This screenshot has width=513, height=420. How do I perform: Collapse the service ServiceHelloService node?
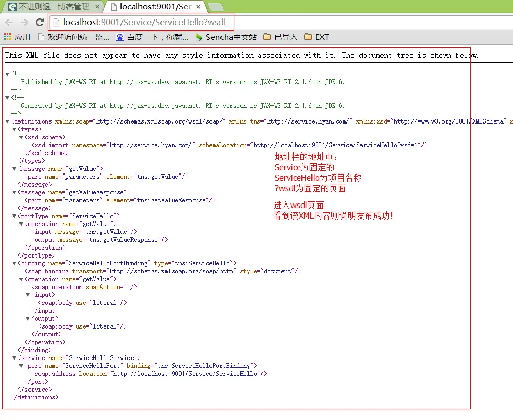pos(14,358)
